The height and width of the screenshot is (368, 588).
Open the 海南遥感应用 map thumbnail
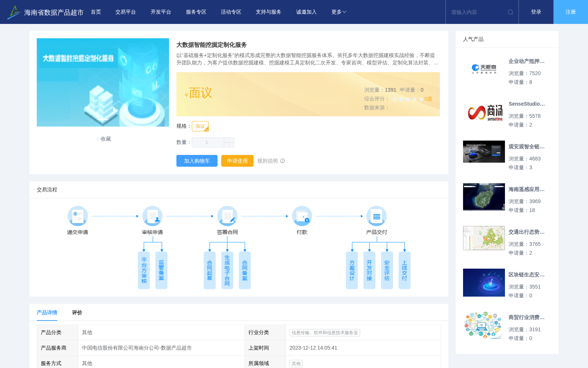coord(484,197)
